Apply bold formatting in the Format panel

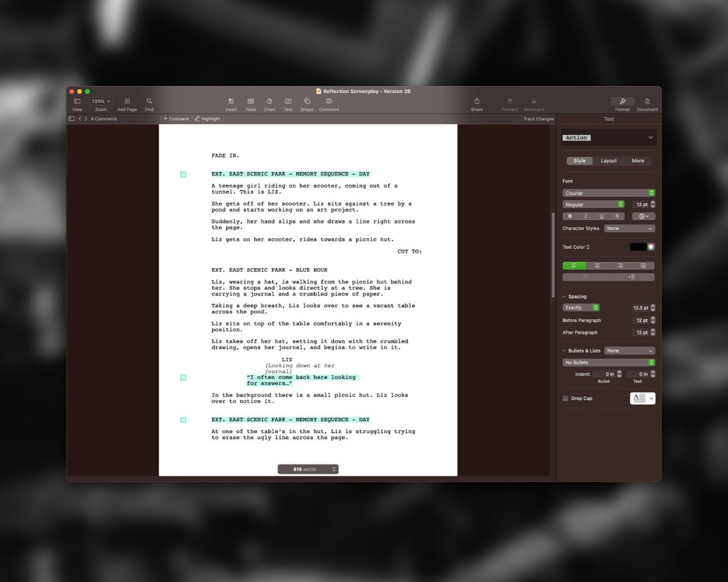570,216
